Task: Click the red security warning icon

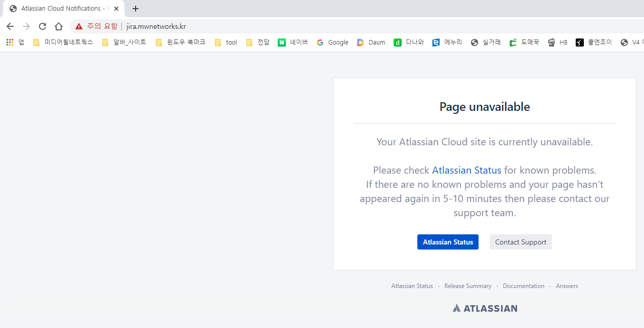Action: pos(79,26)
